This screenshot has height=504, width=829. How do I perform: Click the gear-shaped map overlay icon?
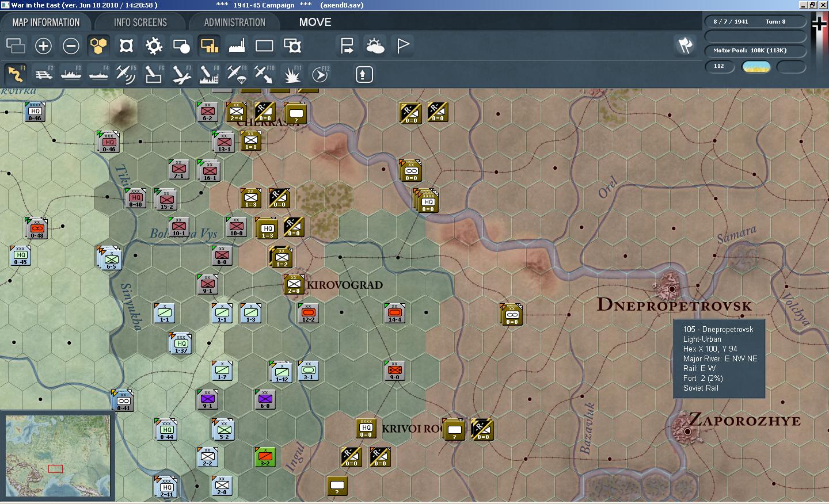coord(154,45)
